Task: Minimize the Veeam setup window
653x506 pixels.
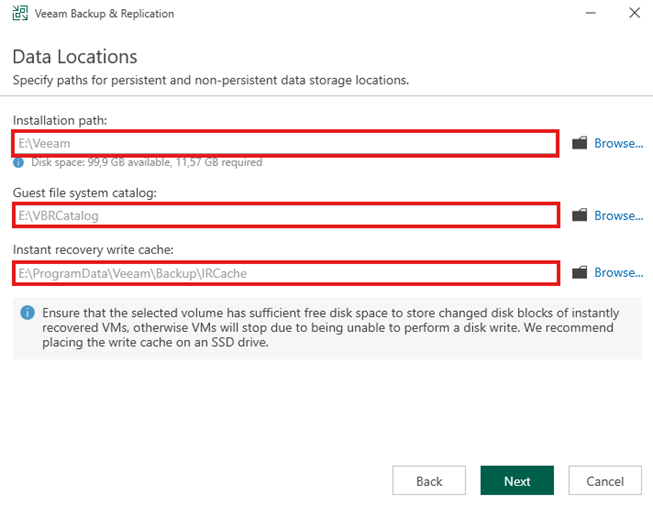Action: point(586,14)
